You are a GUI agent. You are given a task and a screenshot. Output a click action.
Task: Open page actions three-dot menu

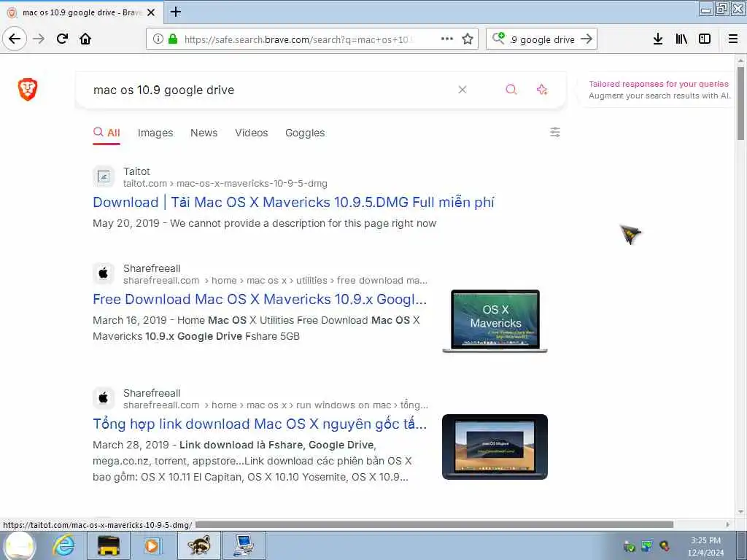click(447, 39)
